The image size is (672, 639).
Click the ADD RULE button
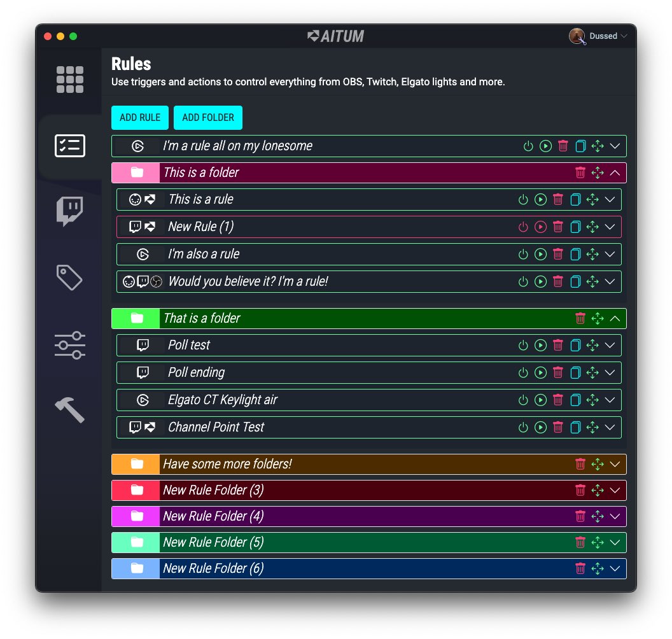140,118
